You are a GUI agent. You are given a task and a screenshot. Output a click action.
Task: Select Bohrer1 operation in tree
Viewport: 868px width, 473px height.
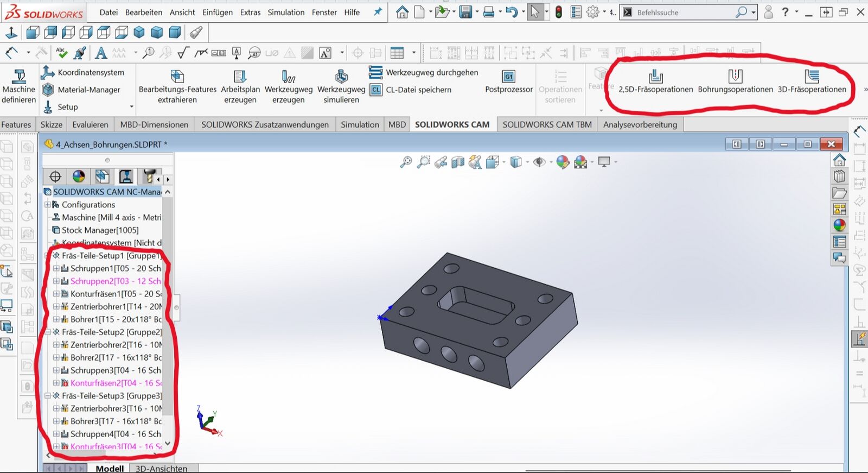[x=116, y=319]
